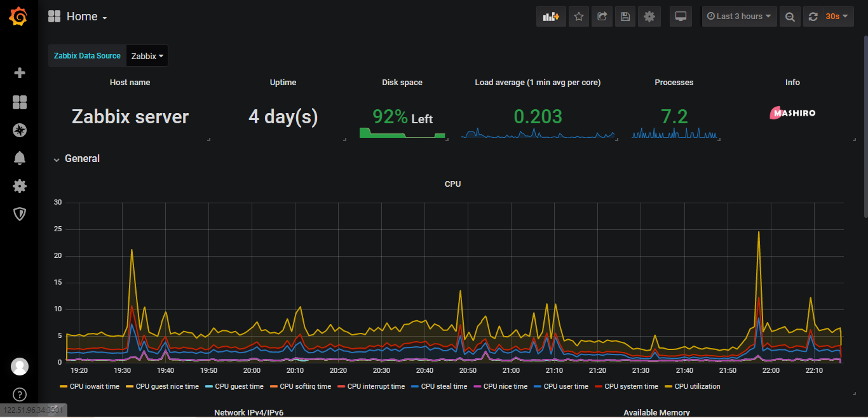This screenshot has height=418, width=868.
Task: Open the Alerting bell icon
Action: coord(20,158)
